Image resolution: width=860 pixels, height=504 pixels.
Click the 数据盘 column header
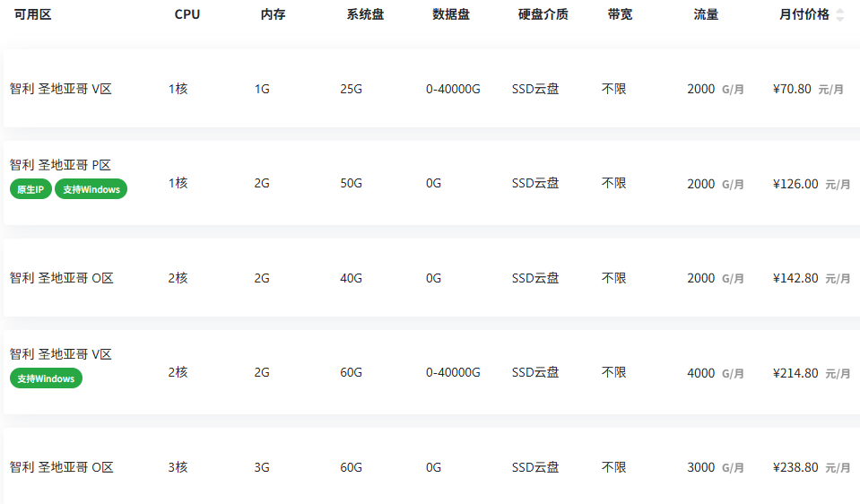point(451,14)
